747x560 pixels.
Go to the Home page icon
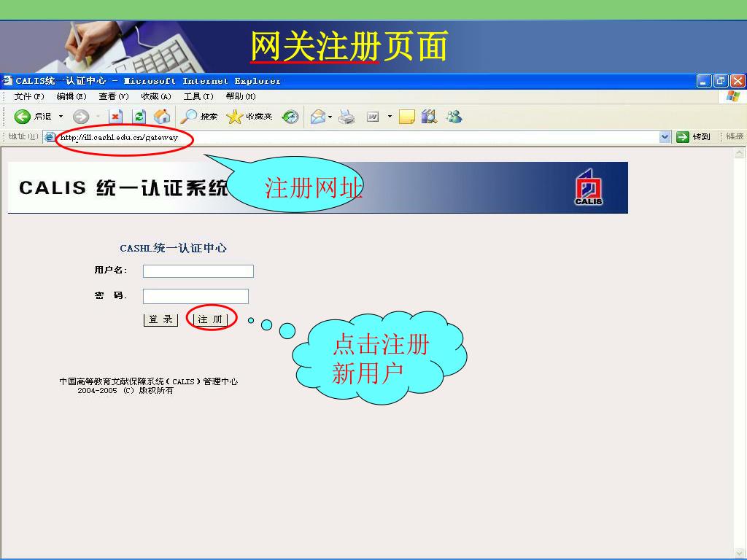pyautogui.click(x=162, y=116)
